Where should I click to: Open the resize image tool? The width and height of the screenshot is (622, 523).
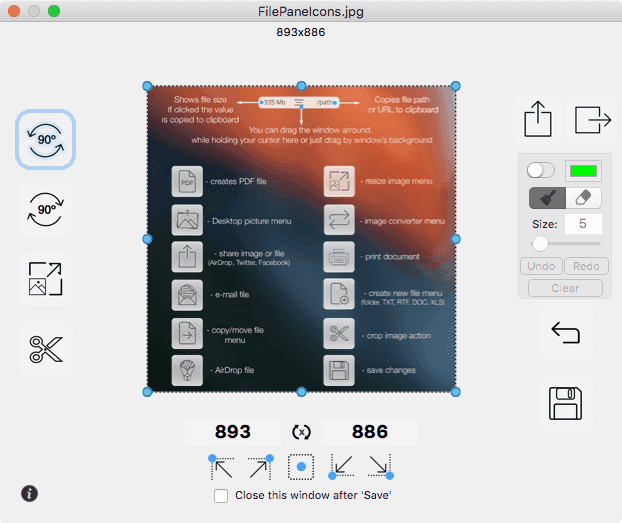tap(45, 279)
